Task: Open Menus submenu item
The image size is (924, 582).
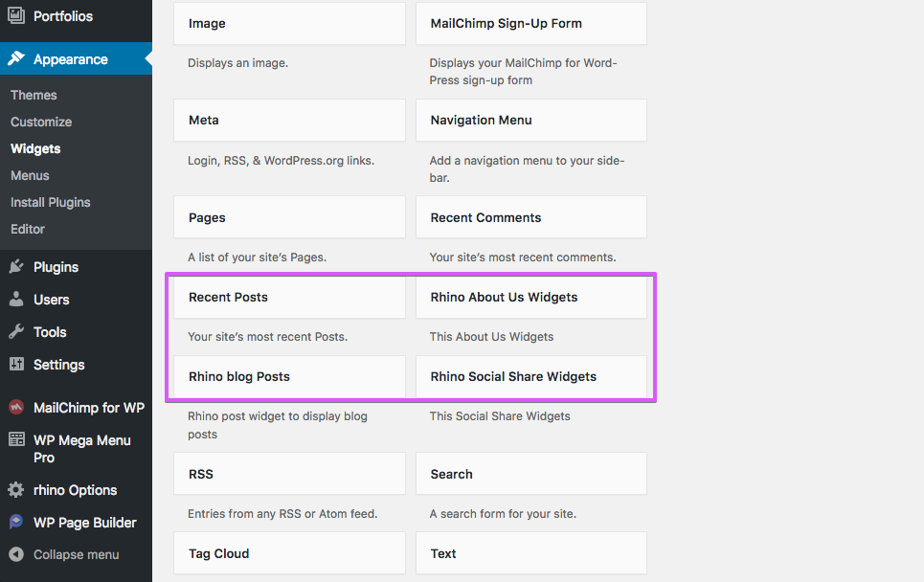Action: pos(30,175)
